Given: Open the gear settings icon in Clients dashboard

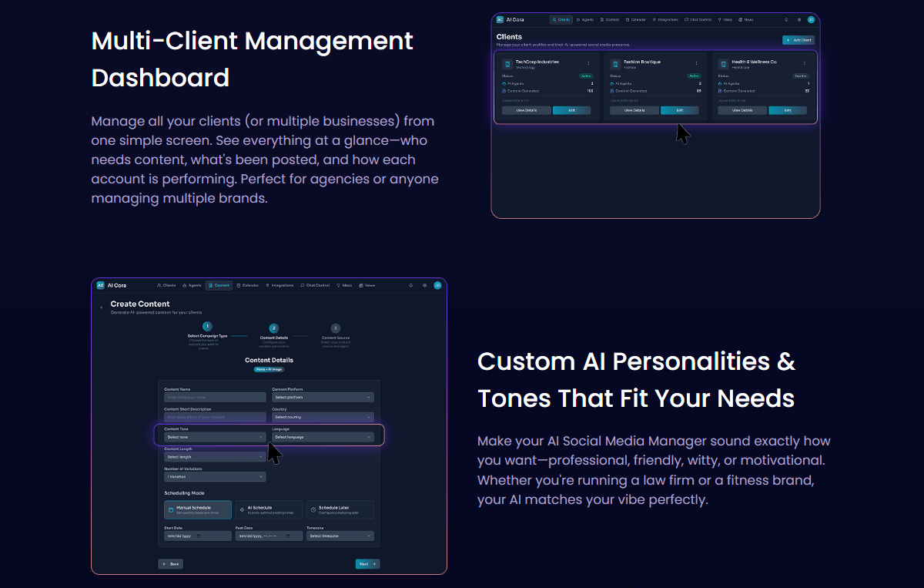Looking at the screenshot, I should [x=798, y=19].
